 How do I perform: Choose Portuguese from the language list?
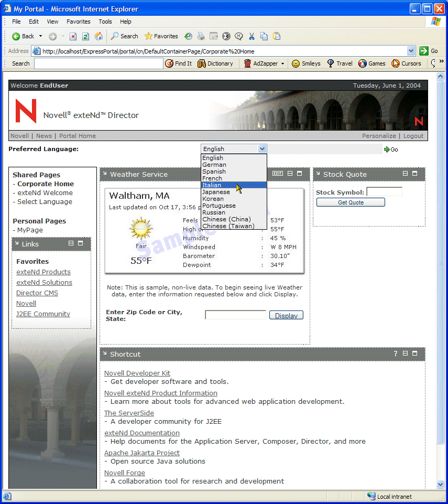234,206
